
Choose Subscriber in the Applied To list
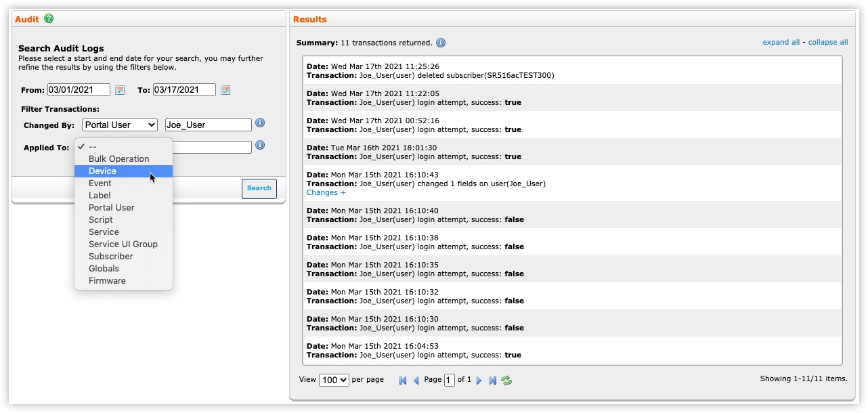[x=111, y=257]
